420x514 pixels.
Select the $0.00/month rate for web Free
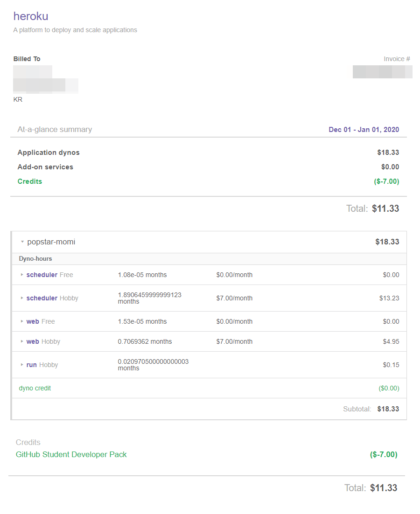234,321
